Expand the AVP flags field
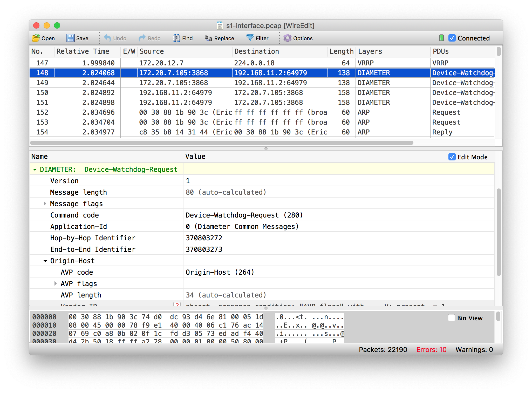This screenshot has width=532, height=393. [x=56, y=283]
